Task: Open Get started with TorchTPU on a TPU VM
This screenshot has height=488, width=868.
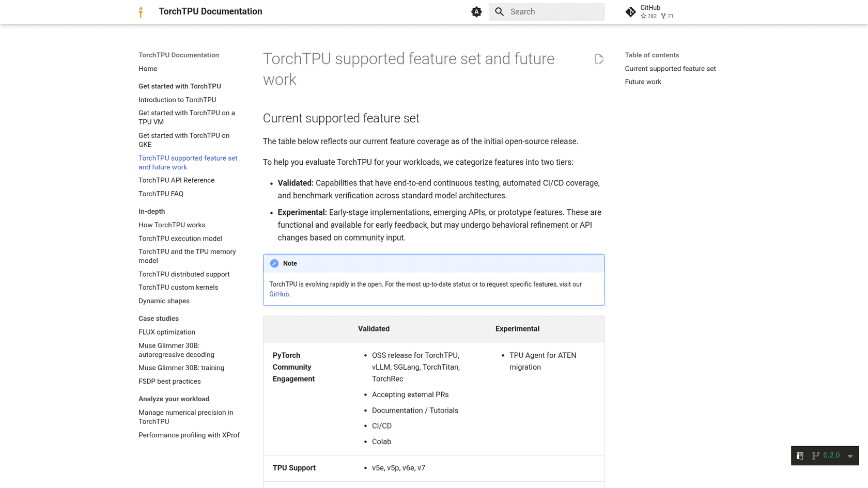Action: 187,117
